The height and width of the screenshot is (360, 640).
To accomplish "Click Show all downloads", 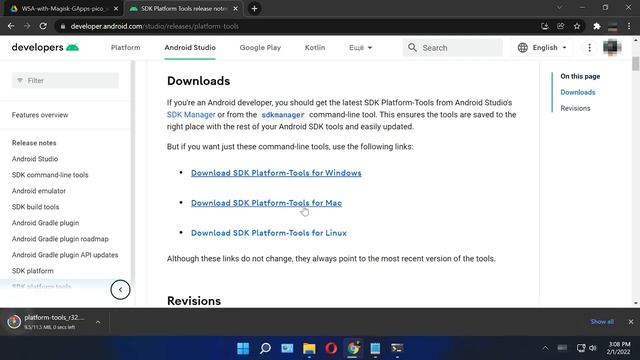I will pos(602,322).
